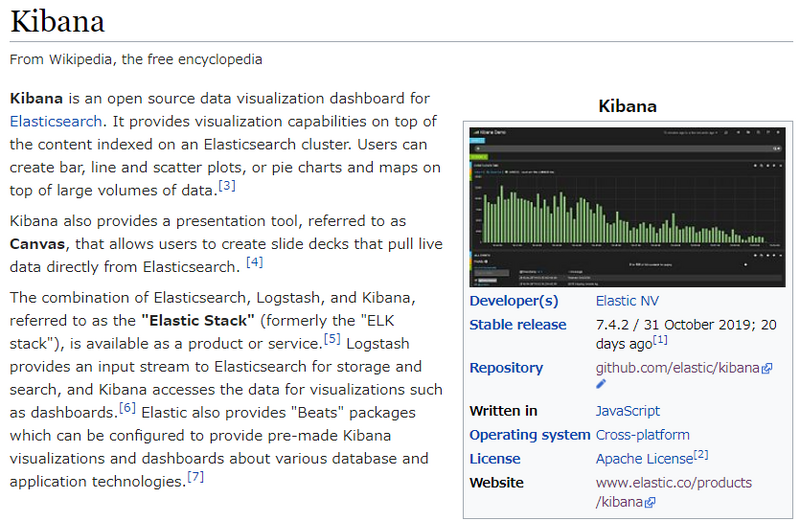Open the Apache License link
The image size is (800, 521).
click(x=644, y=459)
